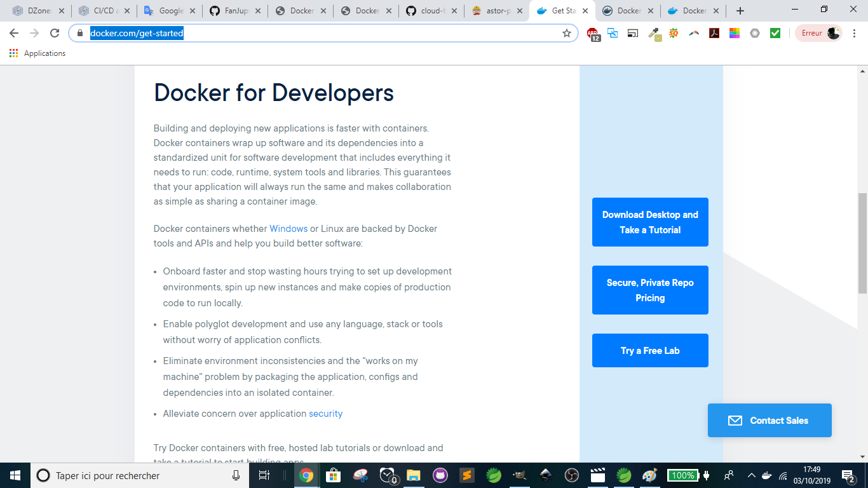The image size is (868, 488).
Task: Switch to the Google Translate tab
Action: 170,11
